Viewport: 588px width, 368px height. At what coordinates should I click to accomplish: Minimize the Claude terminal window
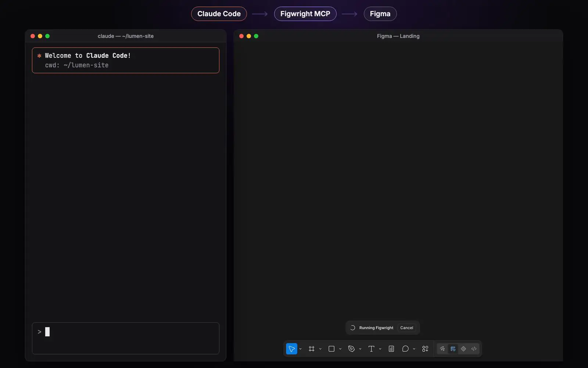pyautogui.click(x=40, y=36)
